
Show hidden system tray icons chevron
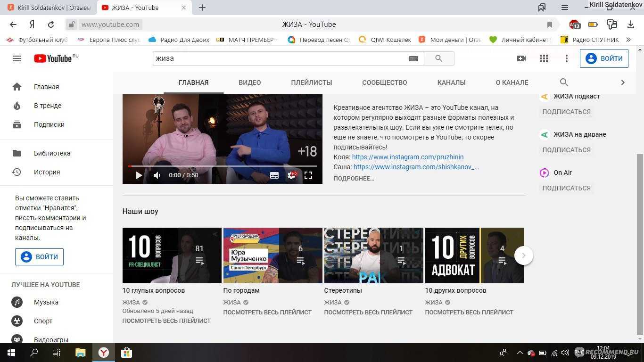(x=520, y=353)
